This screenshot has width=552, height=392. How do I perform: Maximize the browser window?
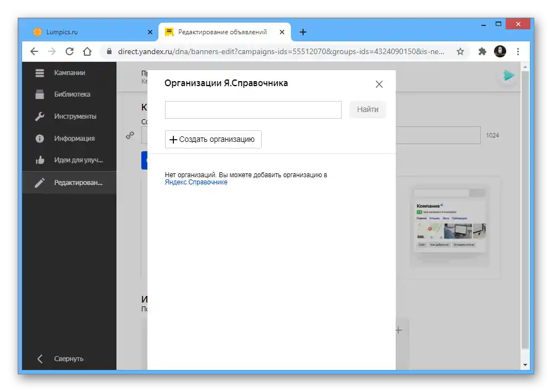[x=498, y=24]
